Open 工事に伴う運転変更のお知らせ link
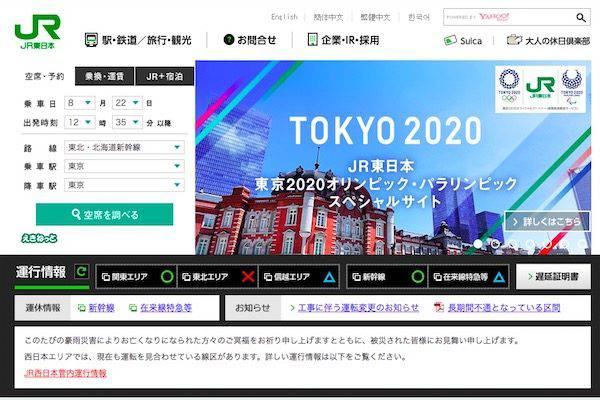600x400 pixels. [358, 308]
